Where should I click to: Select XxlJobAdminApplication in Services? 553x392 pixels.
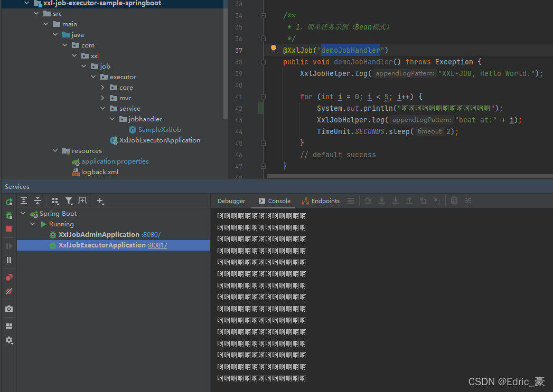99,235
